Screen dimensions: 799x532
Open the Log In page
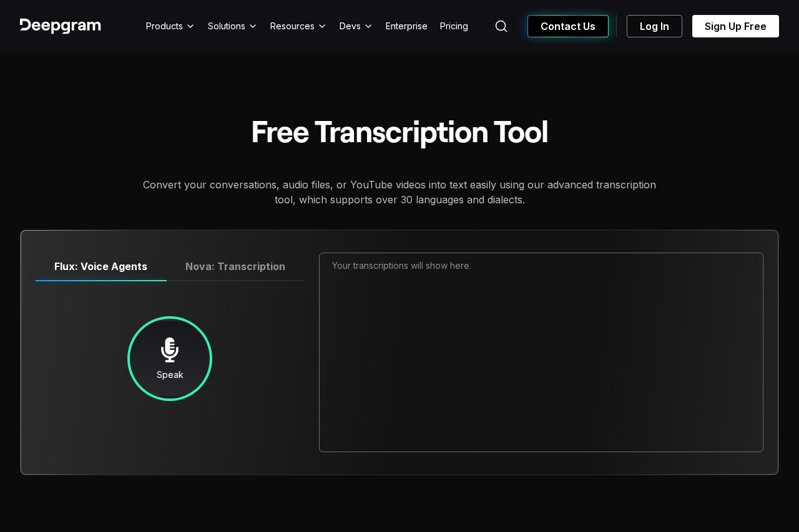(x=654, y=26)
